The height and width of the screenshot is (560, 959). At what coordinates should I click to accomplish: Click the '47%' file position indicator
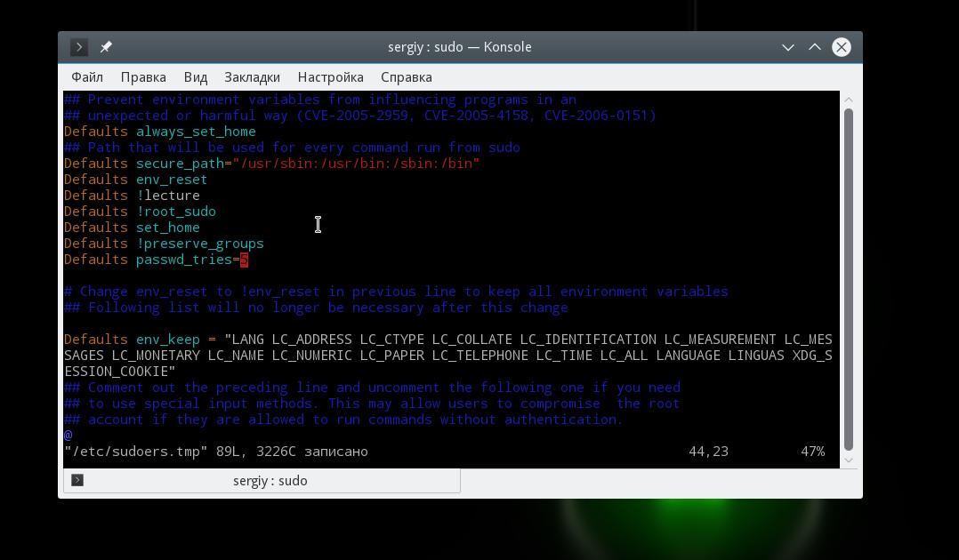click(813, 452)
